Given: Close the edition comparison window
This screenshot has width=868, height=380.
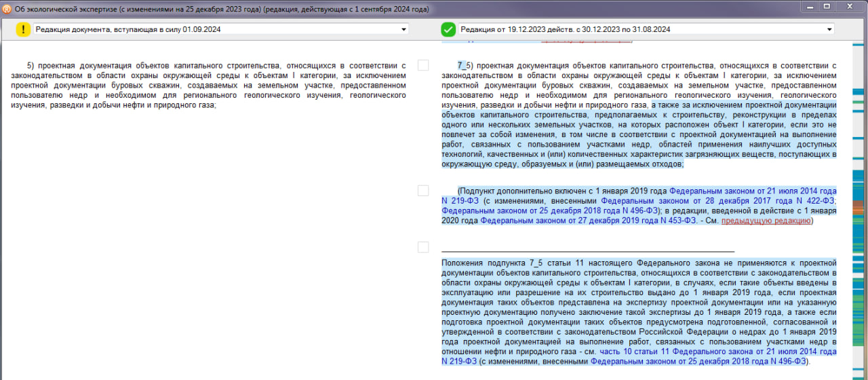Looking at the screenshot, I should pyautogui.click(x=847, y=6).
